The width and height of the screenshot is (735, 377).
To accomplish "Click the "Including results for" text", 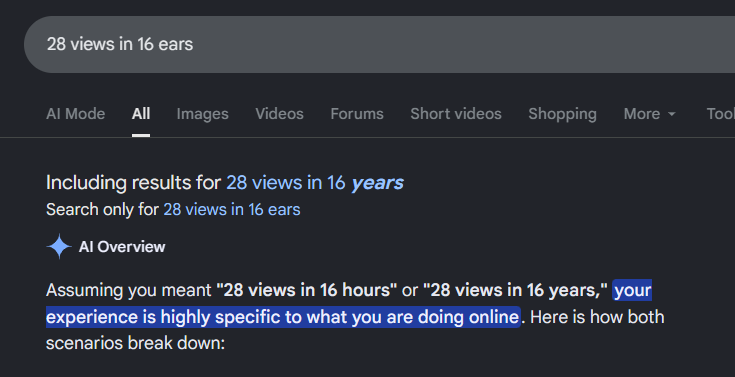I will click(x=134, y=183).
